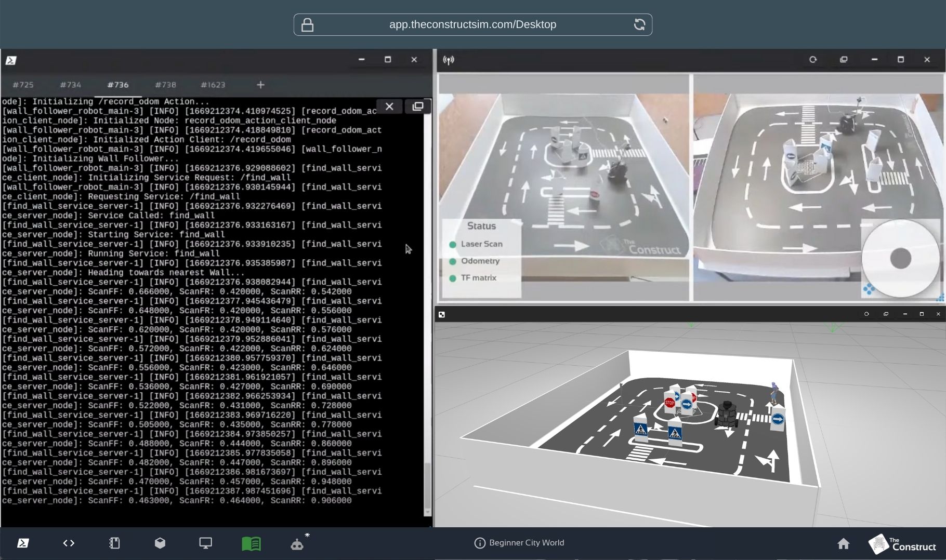Open the robot connection icon in toolbar
Viewport: 946px width, 560px height.
click(x=297, y=543)
